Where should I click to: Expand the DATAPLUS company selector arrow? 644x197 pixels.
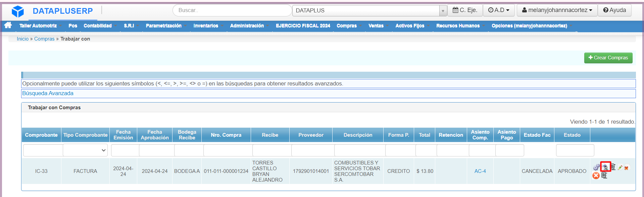coord(443,11)
